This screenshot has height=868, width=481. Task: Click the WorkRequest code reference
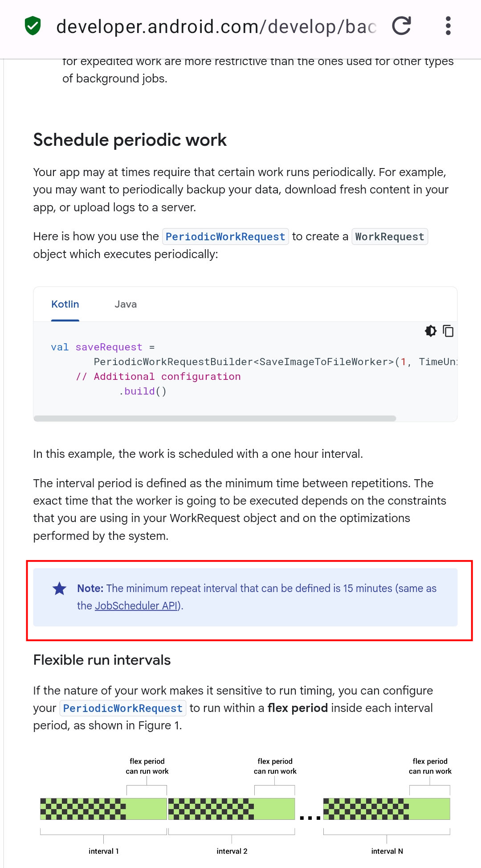pyautogui.click(x=390, y=237)
